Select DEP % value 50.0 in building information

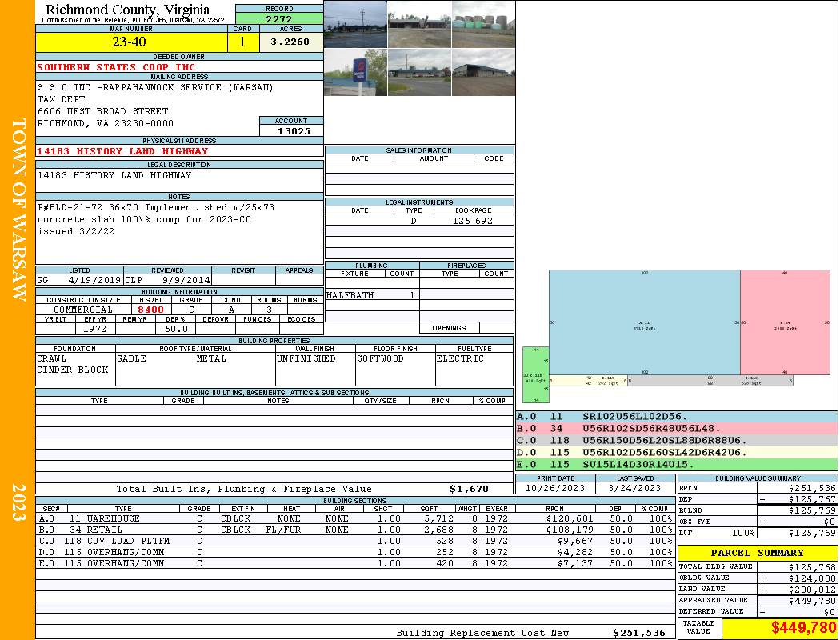point(176,329)
